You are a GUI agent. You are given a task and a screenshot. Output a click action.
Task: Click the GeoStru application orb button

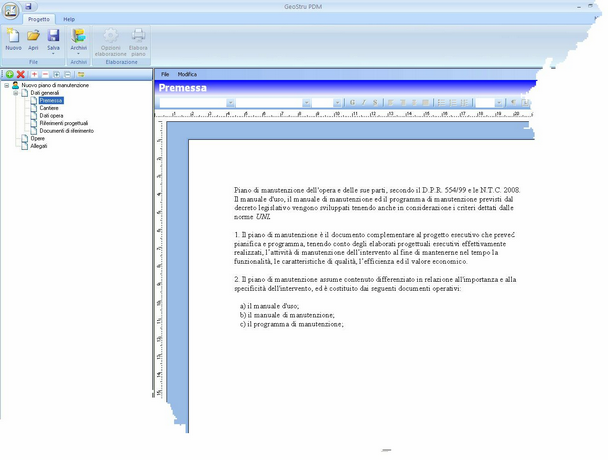click(10, 10)
